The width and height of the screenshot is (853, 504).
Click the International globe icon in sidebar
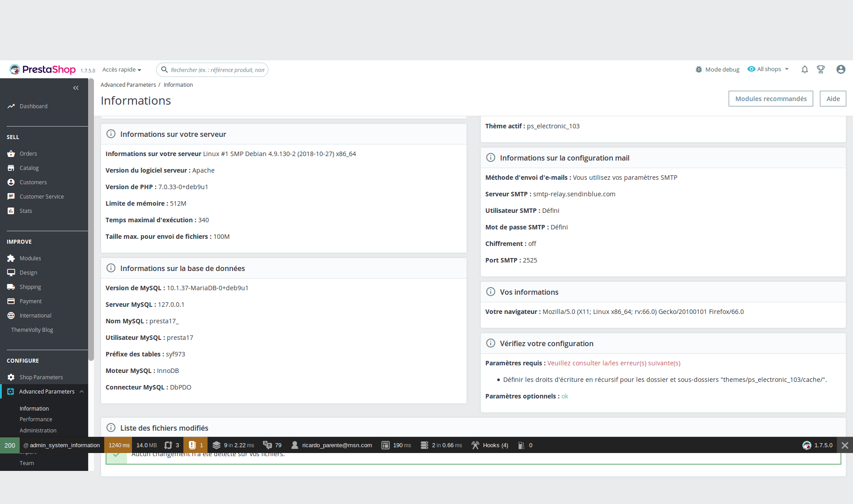click(x=11, y=315)
